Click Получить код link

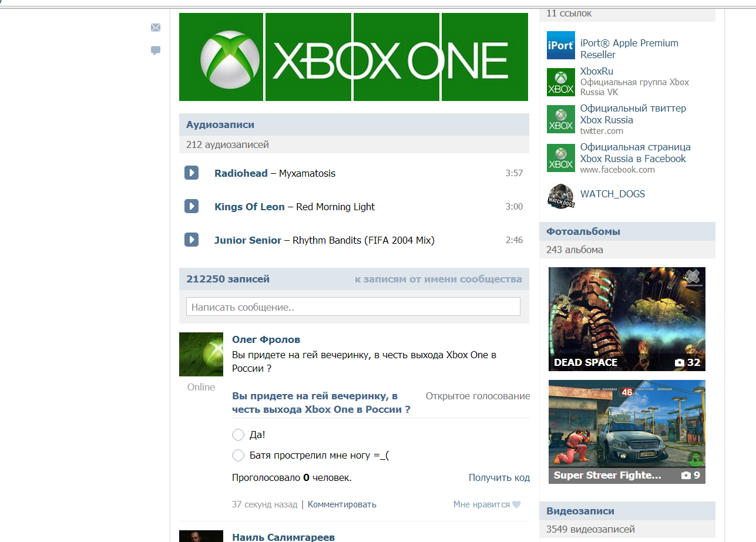(x=499, y=477)
